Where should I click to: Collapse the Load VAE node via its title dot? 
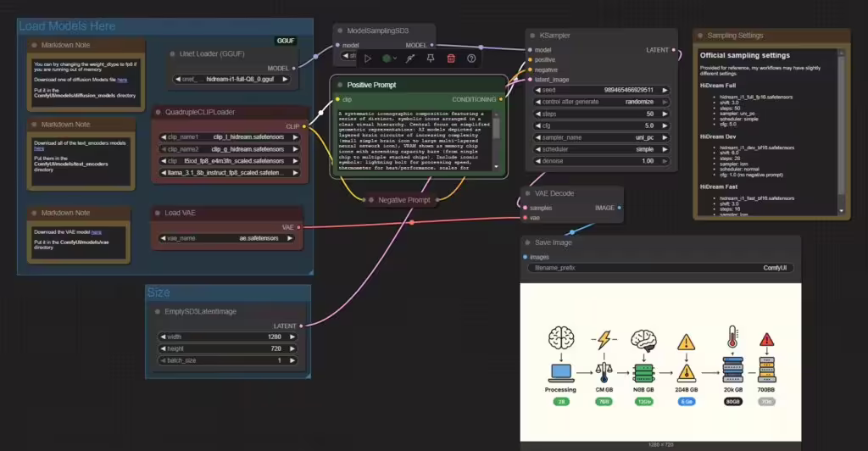[158, 213]
